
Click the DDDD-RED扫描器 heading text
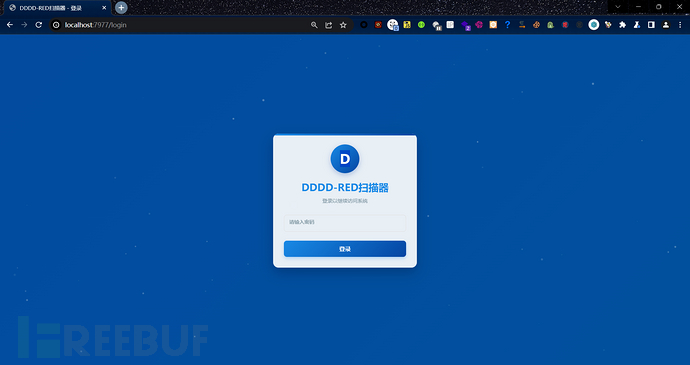click(x=345, y=188)
